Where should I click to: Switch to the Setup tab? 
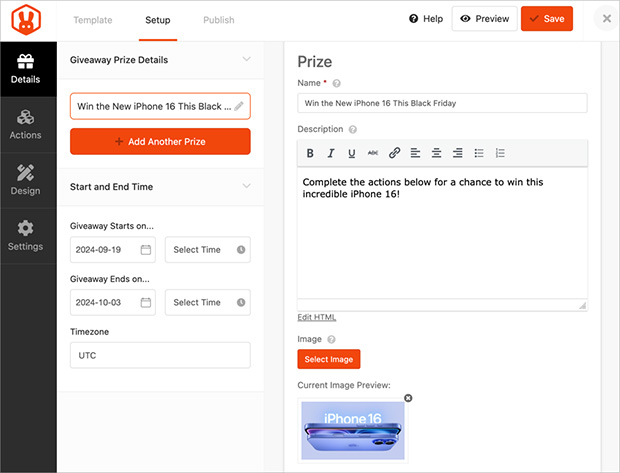point(158,20)
